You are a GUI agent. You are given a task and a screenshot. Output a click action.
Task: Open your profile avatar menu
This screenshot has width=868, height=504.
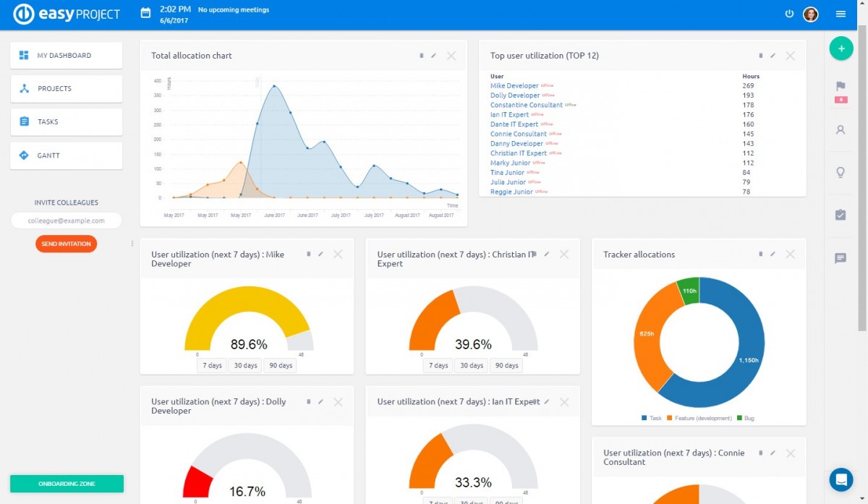coord(810,14)
